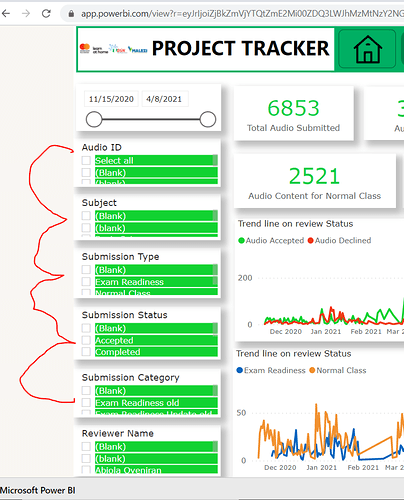This screenshot has height=500, width=404.
Task: Click the browser forward arrow
Action: [x=26, y=13]
